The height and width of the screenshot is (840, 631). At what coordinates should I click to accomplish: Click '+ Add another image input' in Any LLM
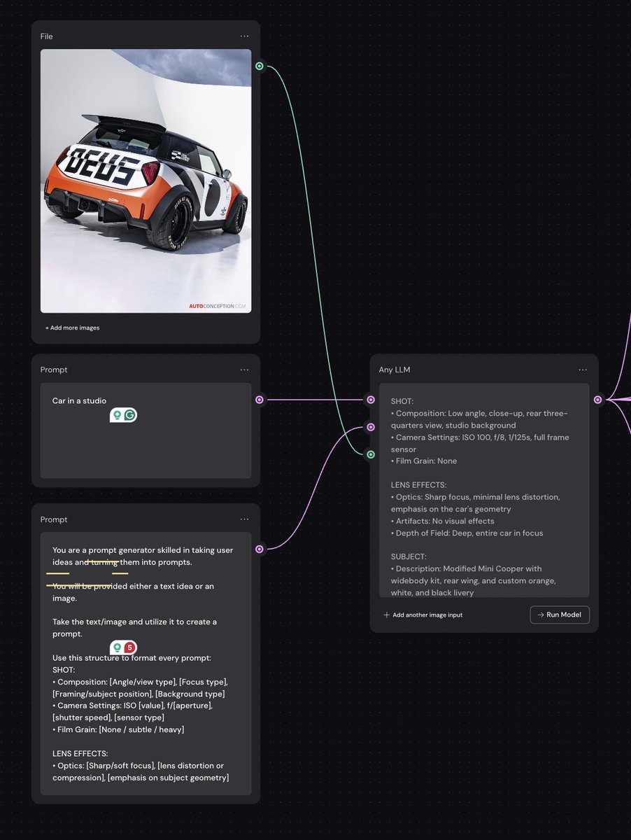coord(423,615)
